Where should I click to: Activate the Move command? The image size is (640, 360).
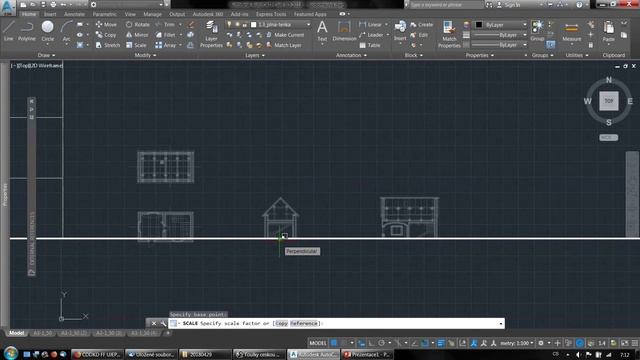click(106, 24)
